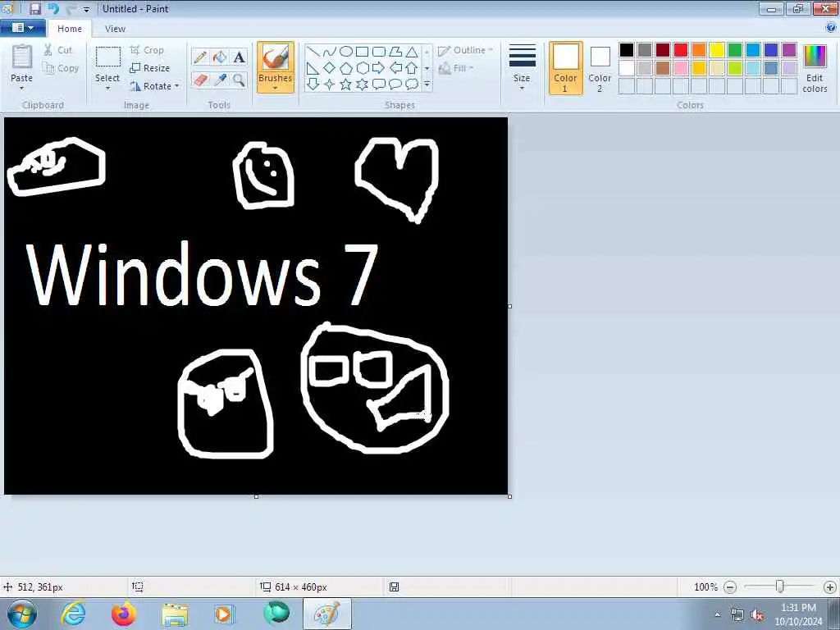Pick the yellow color swatch
This screenshot has height=630, width=840.
click(x=717, y=50)
